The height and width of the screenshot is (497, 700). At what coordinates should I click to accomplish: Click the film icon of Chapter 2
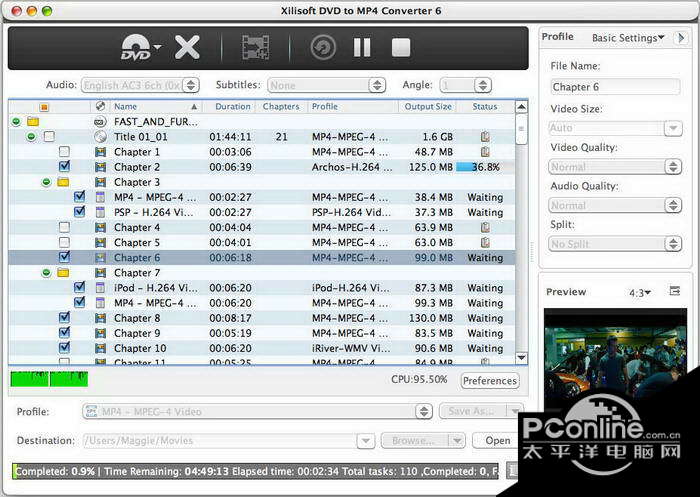(x=100, y=167)
